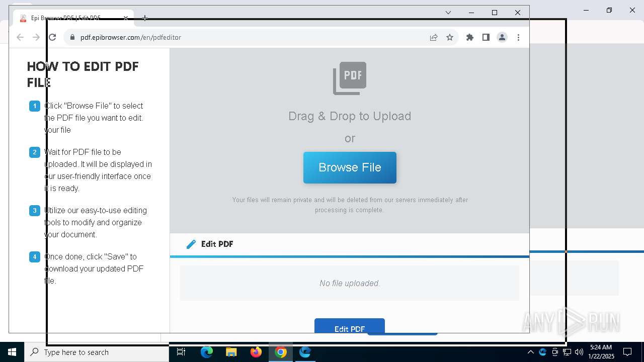The height and width of the screenshot is (362, 644).
Task: Click step 1 number badge
Action: tap(35, 106)
